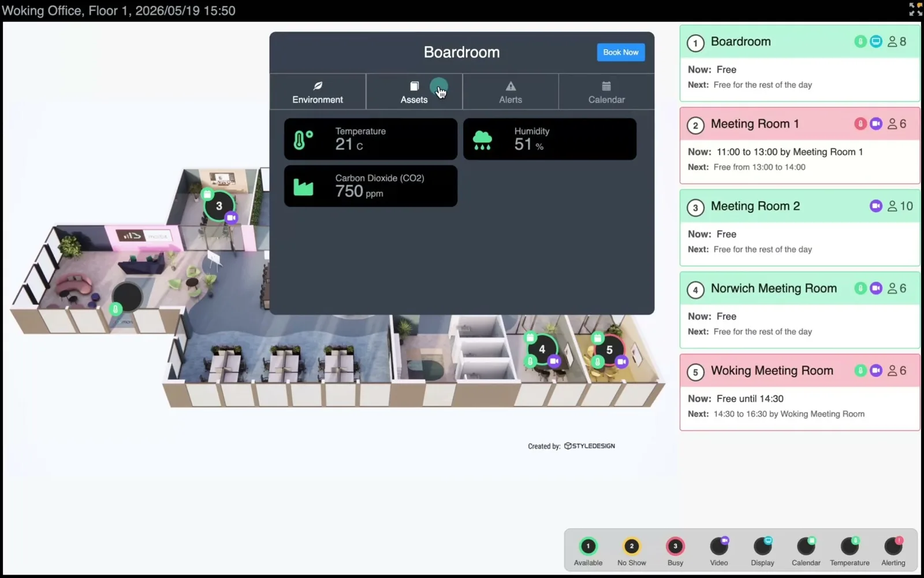Toggle the Calendar filter in the legend
924x578 pixels.
806,551
